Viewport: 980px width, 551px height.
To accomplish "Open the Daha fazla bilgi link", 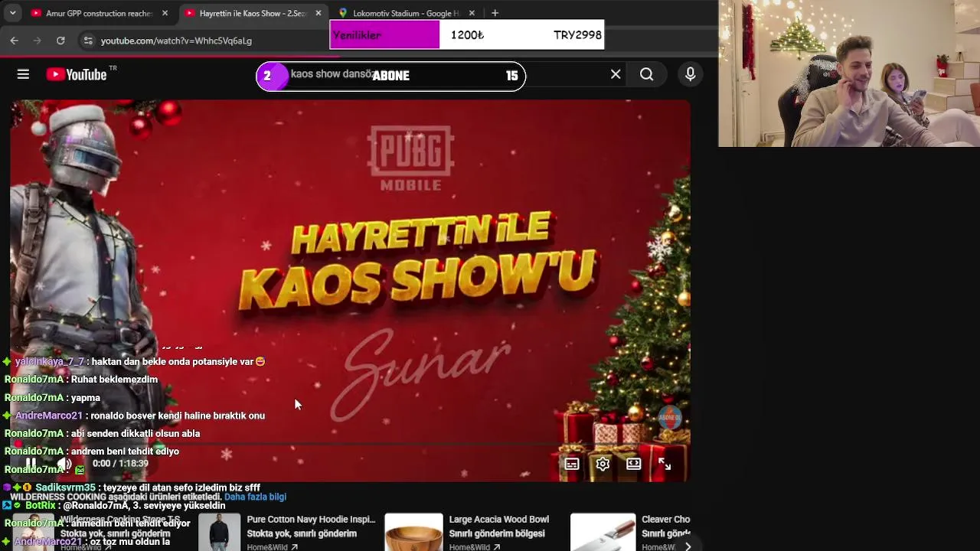I will (255, 497).
